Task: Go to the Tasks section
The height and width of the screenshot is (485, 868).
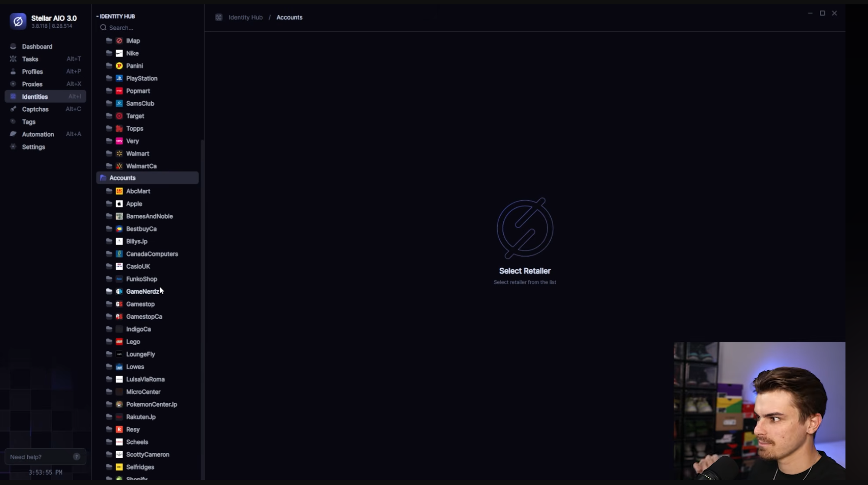Action: point(45,59)
